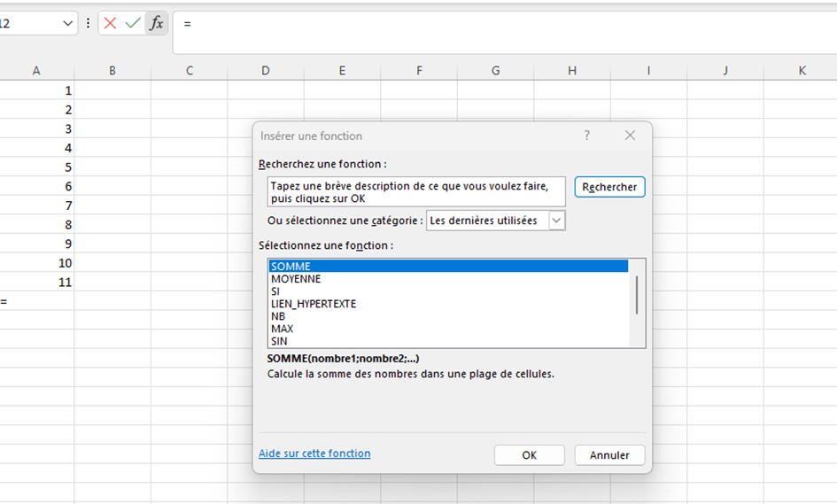
Task: Click inside the formula bar input
Action: tap(496, 32)
